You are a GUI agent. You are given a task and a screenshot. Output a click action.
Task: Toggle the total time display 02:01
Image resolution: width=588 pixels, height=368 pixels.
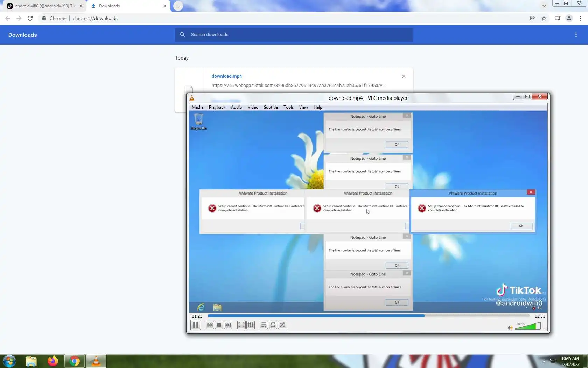click(540, 316)
